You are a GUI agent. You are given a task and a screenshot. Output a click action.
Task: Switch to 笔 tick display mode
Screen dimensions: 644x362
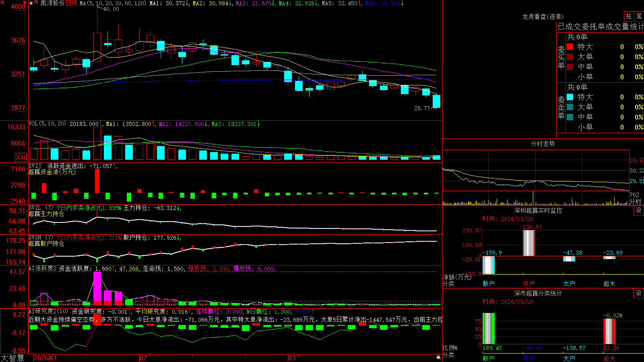point(639,16)
